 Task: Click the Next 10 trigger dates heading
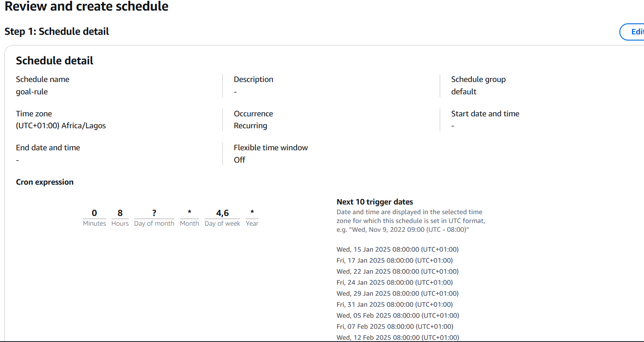tap(375, 202)
